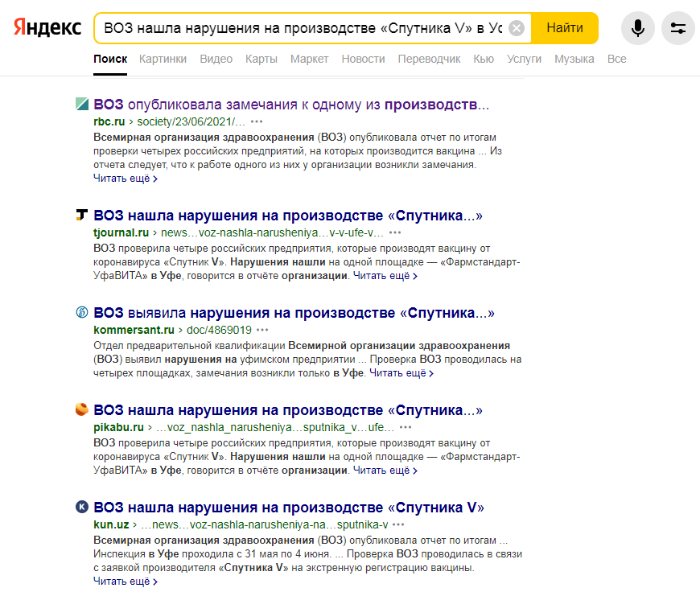
Task: Click the rbc.ru favicon icon
Action: 81,104
